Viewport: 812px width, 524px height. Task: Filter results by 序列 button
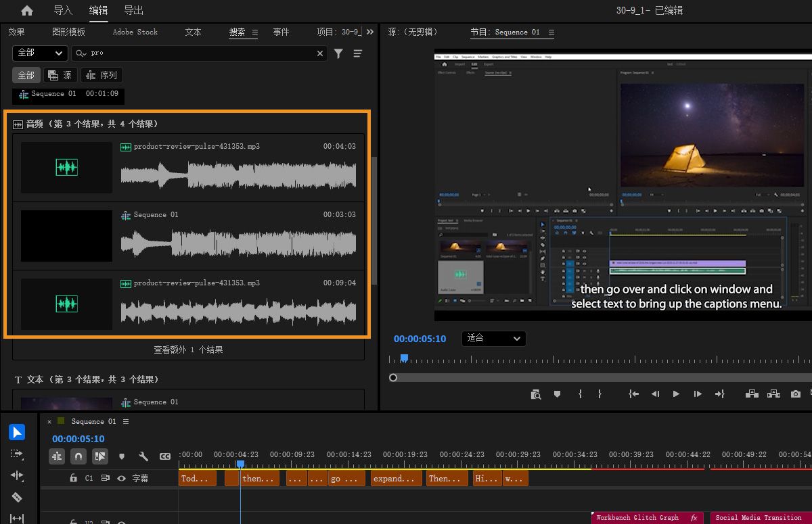click(101, 75)
